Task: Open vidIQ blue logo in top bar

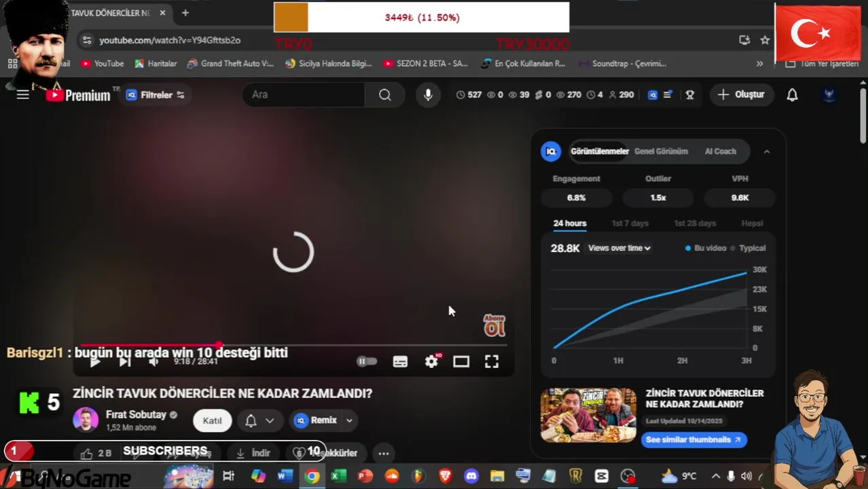Action: click(653, 95)
